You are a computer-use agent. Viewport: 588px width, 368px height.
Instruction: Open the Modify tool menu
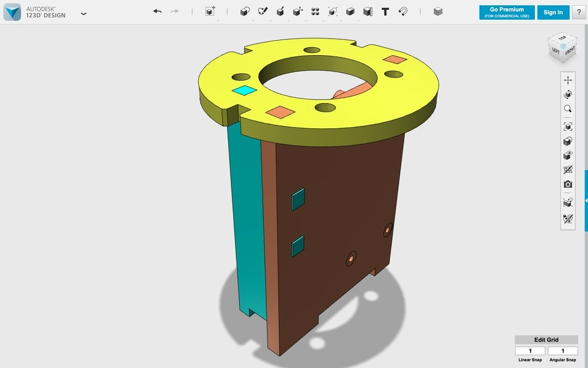(x=298, y=11)
